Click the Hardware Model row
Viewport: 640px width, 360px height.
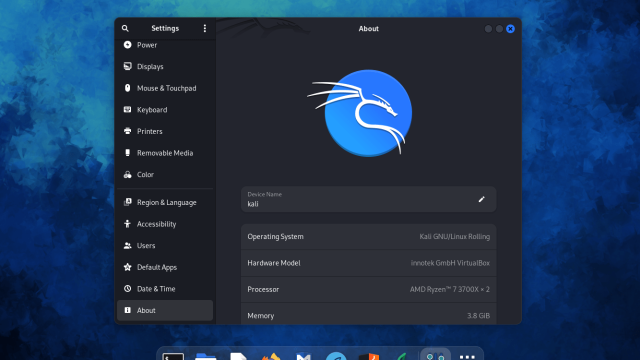(368, 263)
